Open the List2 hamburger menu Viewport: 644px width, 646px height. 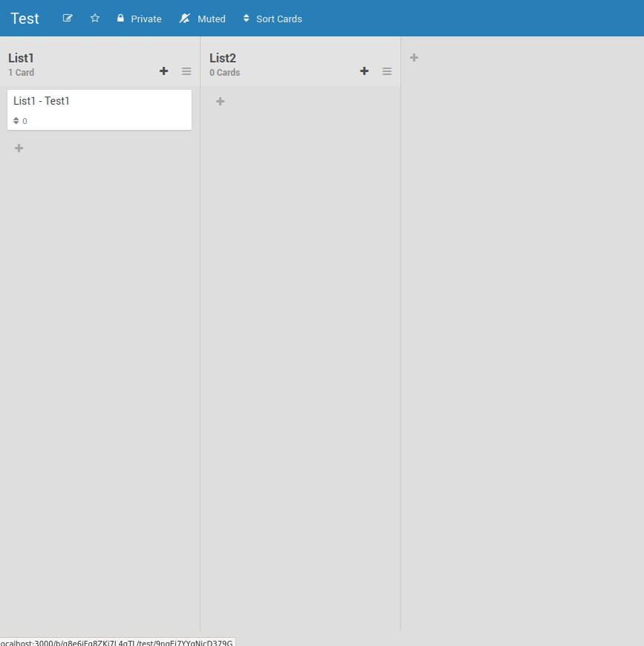(x=386, y=71)
